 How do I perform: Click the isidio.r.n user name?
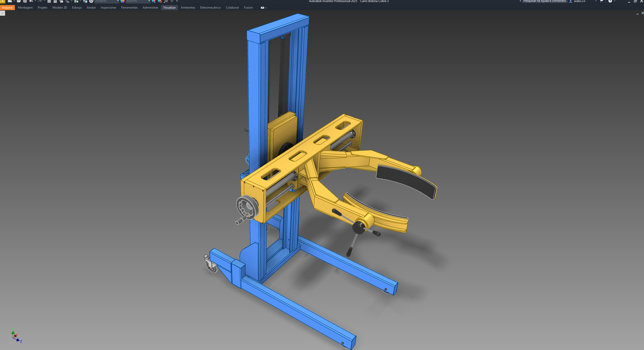pyautogui.click(x=579, y=1)
